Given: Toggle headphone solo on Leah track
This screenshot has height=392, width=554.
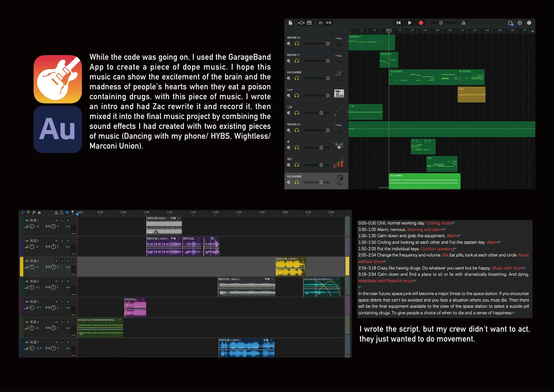Looking at the screenshot, I should click(x=297, y=96).
